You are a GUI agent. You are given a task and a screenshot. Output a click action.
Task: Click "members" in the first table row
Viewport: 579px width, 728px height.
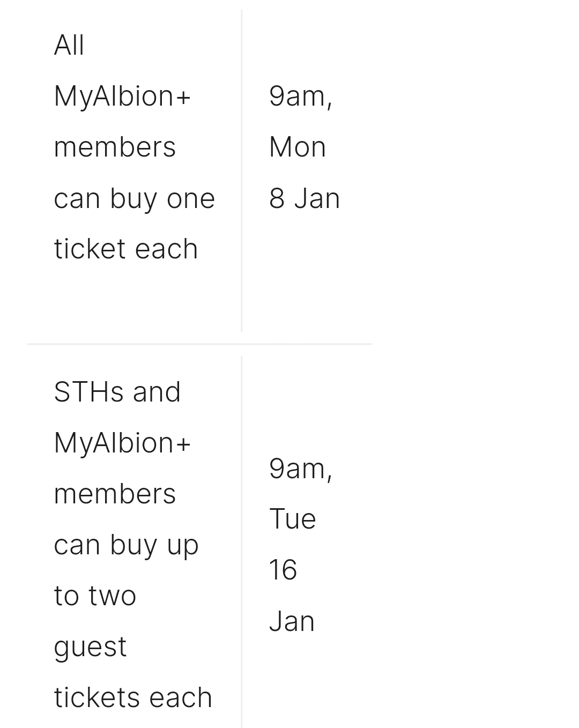[115, 147]
